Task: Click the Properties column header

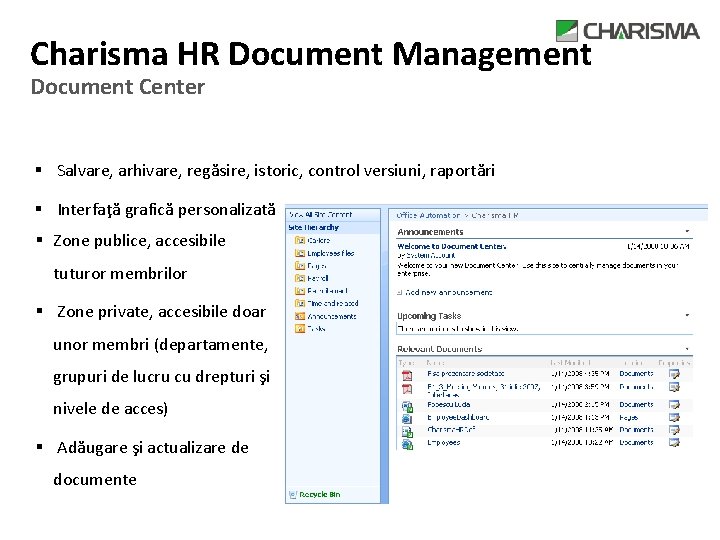Action: 674,363
